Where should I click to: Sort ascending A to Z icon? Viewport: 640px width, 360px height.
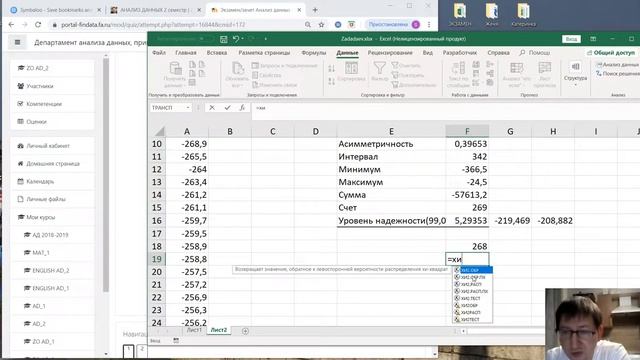pyautogui.click(x=331, y=69)
